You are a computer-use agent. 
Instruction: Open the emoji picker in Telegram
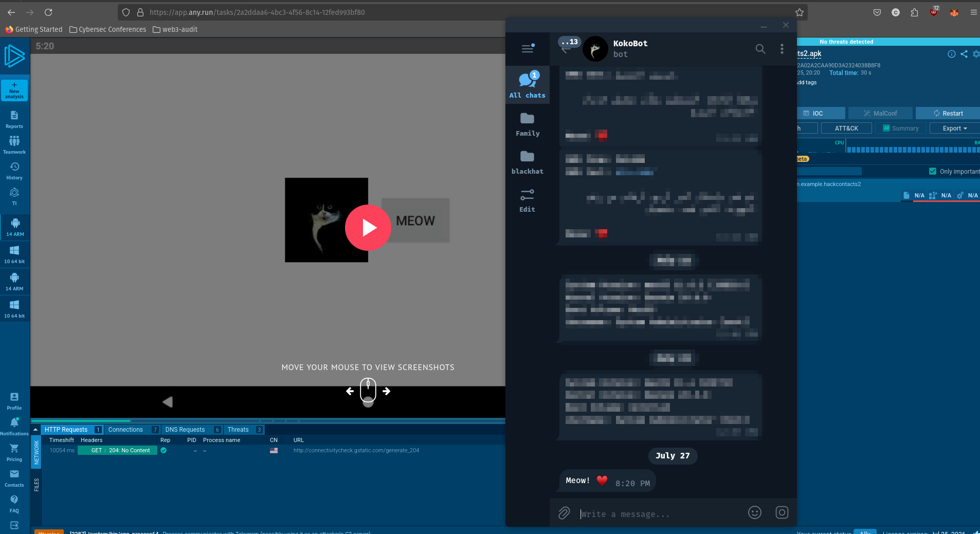[754, 512]
